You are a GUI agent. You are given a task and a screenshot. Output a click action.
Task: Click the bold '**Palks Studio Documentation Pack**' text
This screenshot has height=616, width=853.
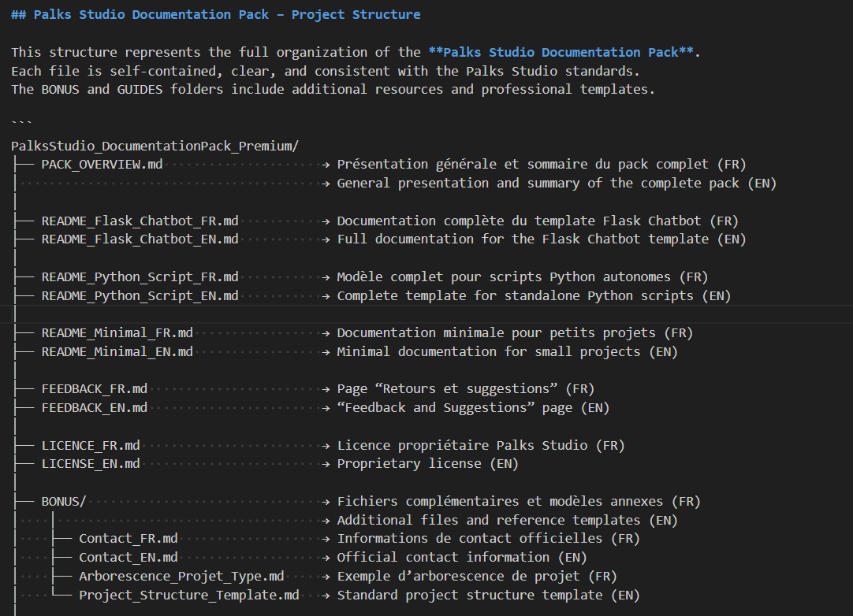point(561,53)
